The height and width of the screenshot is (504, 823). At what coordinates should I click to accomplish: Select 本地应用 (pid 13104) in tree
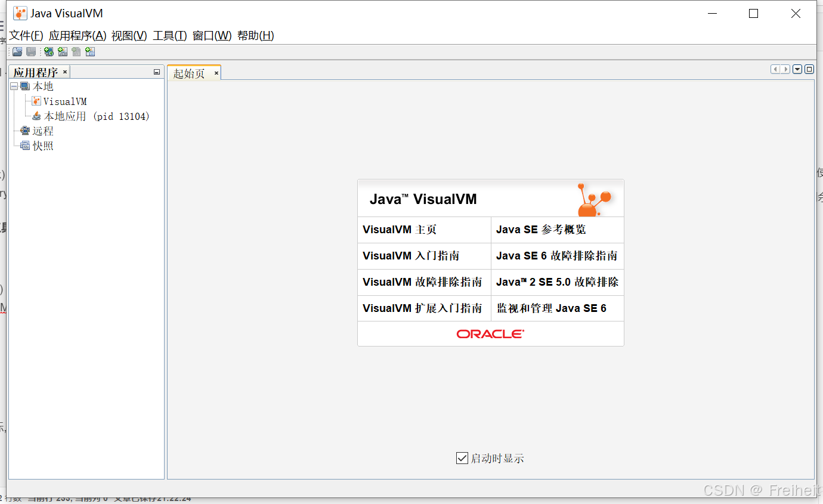click(97, 116)
